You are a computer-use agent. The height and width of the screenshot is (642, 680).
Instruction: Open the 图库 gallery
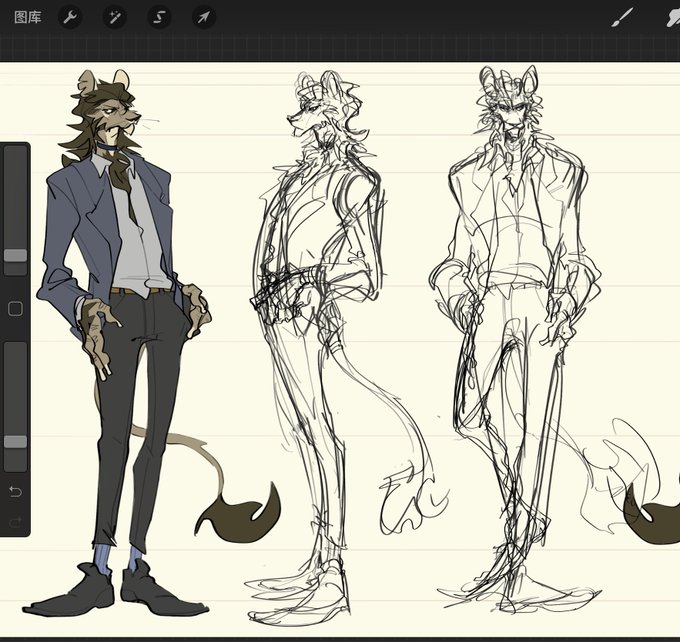[28, 17]
